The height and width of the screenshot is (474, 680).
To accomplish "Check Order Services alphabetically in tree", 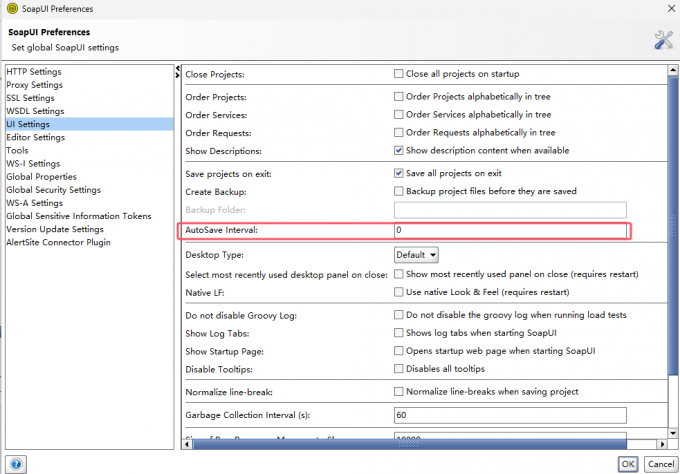I will pos(399,114).
